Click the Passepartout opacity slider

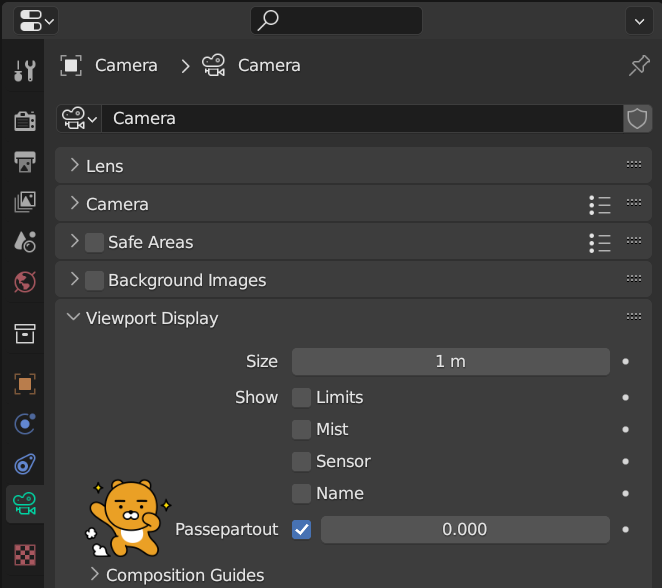tap(465, 530)
